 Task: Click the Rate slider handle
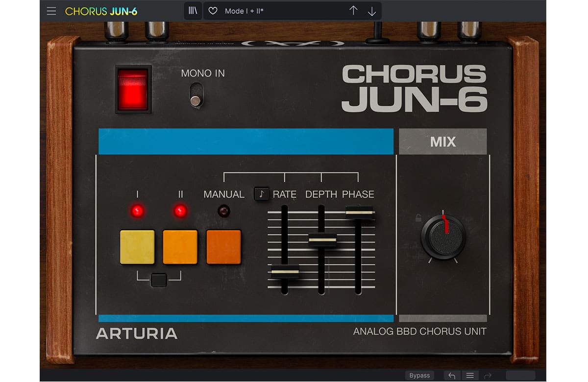click(285, 271)
